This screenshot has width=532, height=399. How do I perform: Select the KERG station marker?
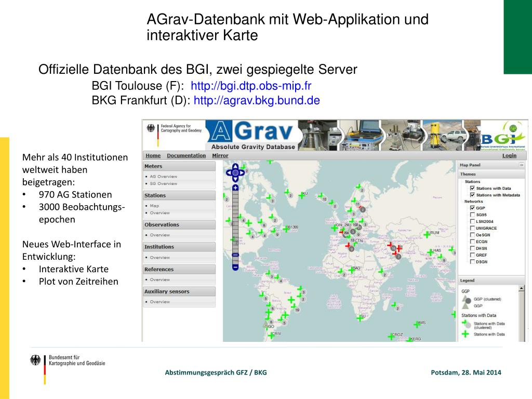(x=409, y=340)
